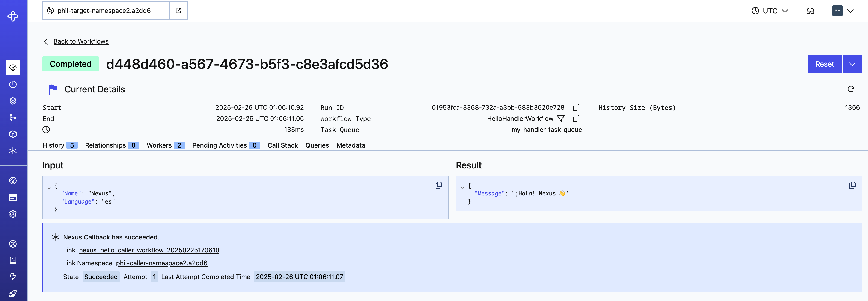The height and width of the screenshot is (301, 868).
Task: Copy the Input JSON payload
Action: pos(438,185)
